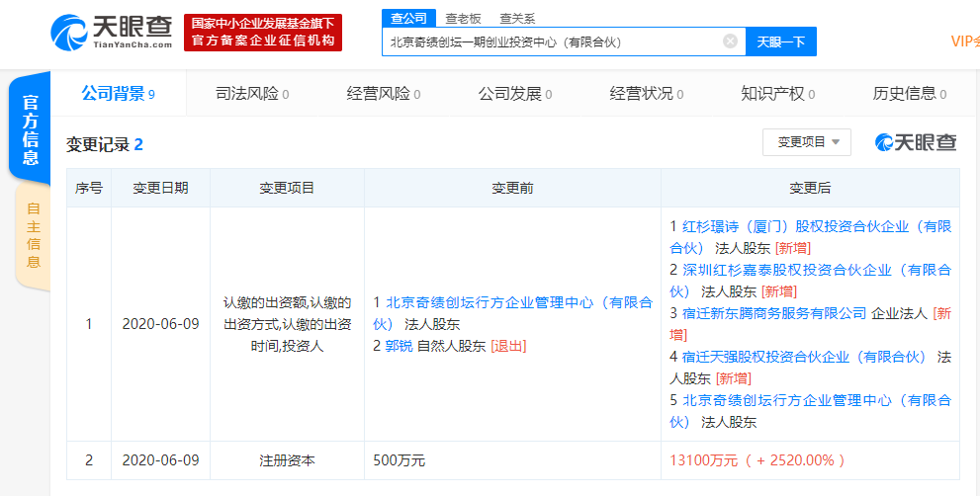Click the TianYanCha watermark logo beside 变更项目

916,142
